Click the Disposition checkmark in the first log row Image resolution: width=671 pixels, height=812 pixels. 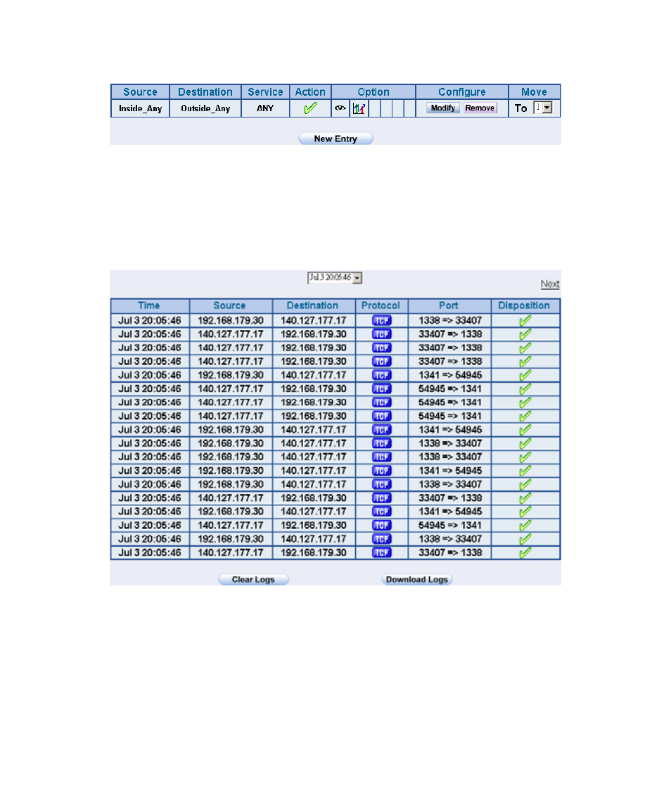pos(525,321)
